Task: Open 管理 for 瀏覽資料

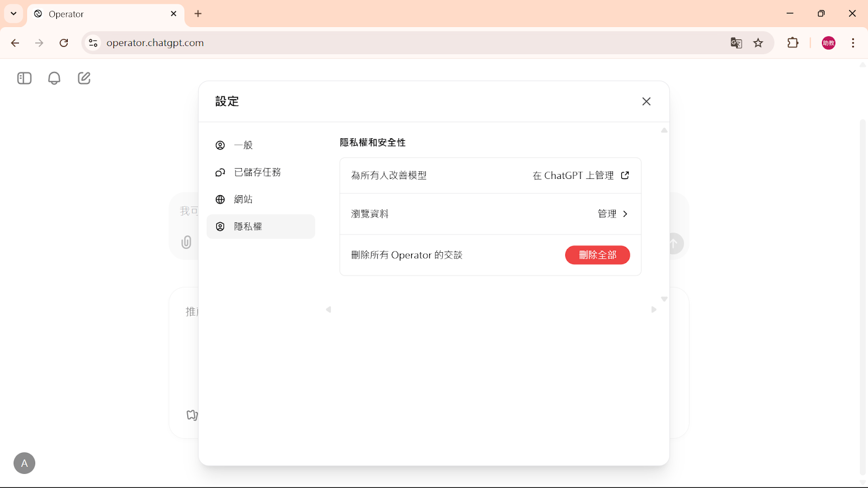Action: click(x=613, y=214)
